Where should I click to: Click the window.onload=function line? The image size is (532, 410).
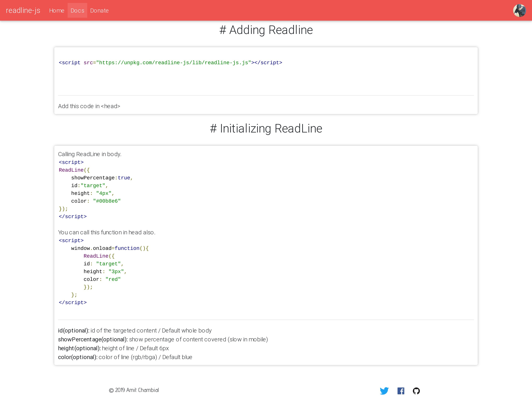(110, 248)
